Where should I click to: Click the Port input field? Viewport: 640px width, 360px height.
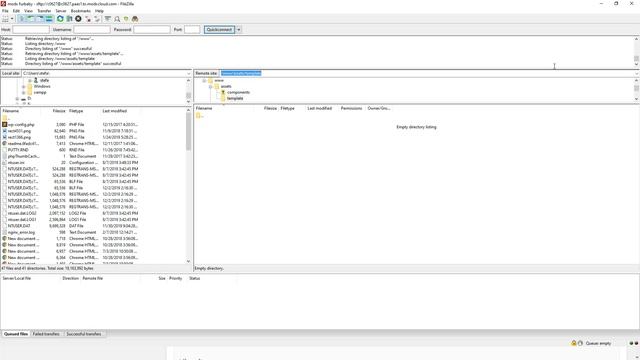pos(192,29)
